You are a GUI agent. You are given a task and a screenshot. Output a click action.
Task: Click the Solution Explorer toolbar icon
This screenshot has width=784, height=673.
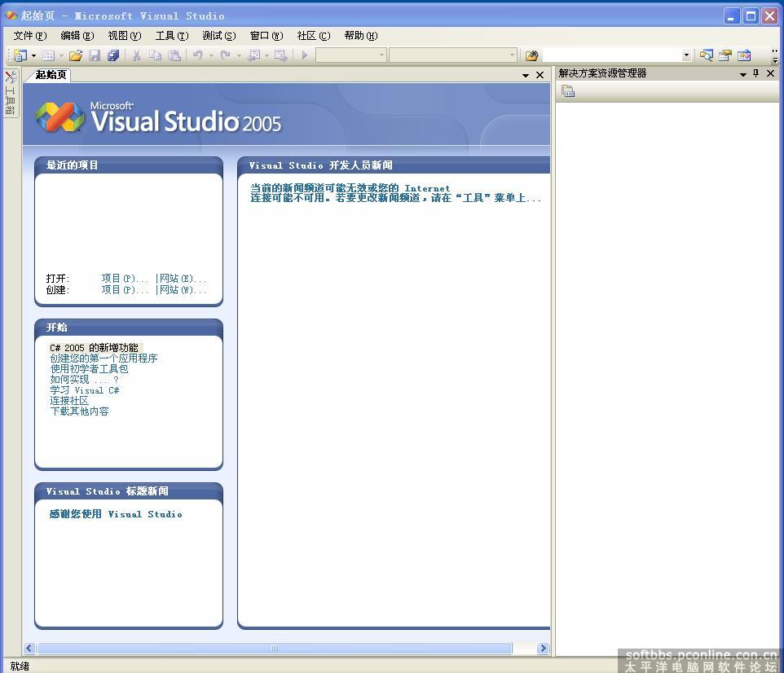[x=706, y=55]
